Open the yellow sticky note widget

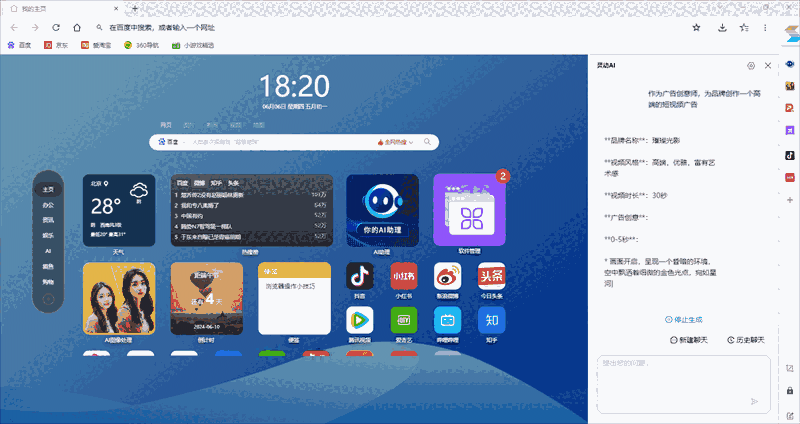coord(294,298)
